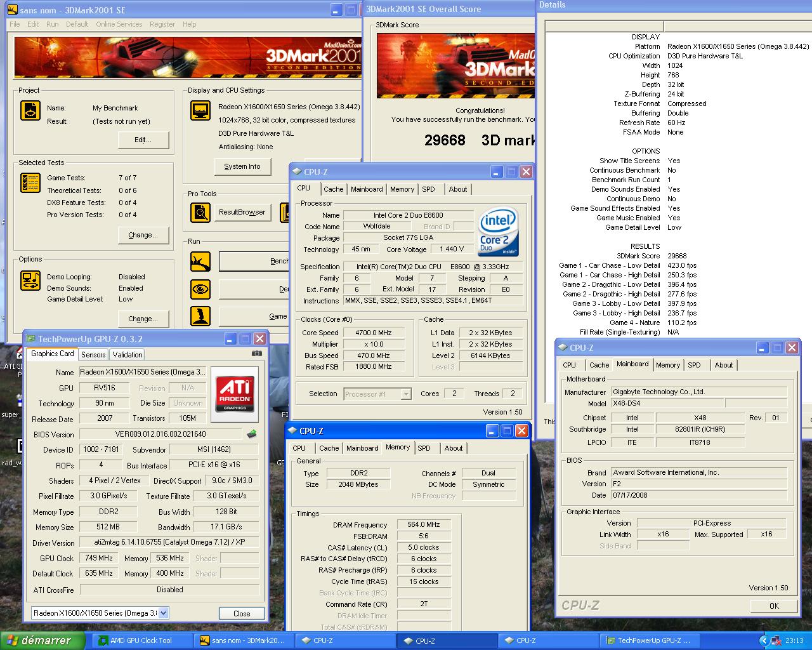This screenshot has height=650, width=812.
Task: Click the BIOS save chip icon in GPU-Z
Action: point(252,434)
